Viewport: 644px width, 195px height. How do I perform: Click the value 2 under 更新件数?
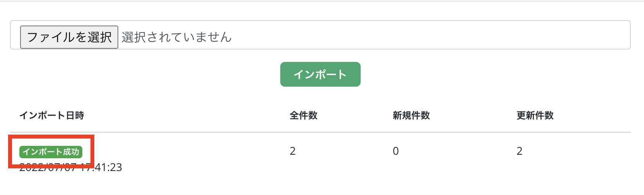[520, 151]
